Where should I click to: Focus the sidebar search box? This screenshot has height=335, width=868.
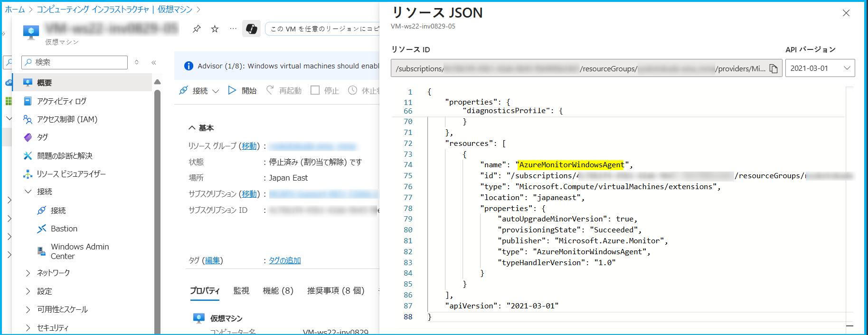75,62
